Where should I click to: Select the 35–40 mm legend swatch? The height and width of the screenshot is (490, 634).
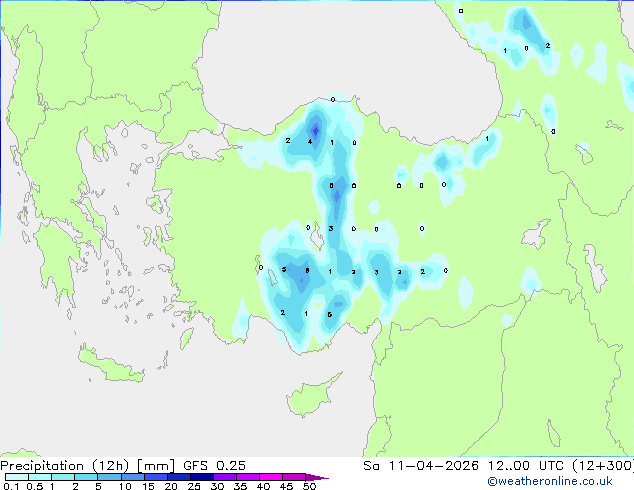click(x=247, y=477)
